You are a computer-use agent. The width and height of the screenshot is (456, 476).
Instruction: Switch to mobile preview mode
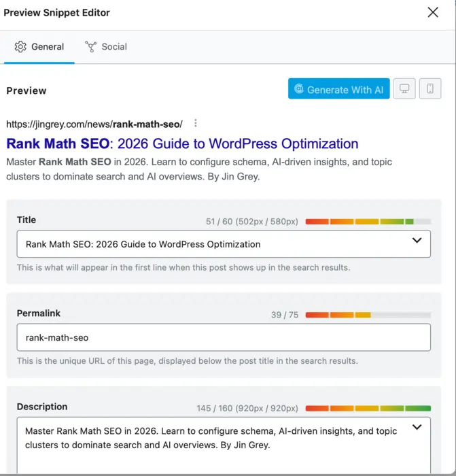pyautogui.click(x=430, y=89)
